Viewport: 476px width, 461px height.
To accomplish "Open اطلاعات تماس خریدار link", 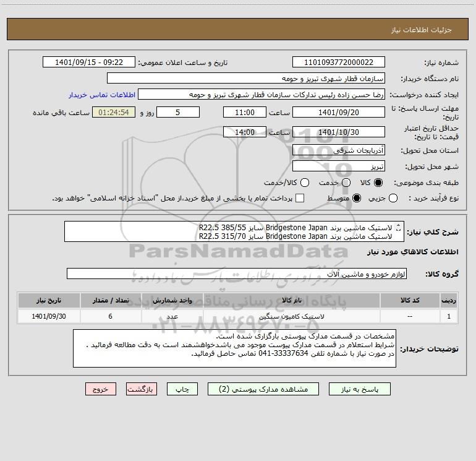I will coord(102,95).
